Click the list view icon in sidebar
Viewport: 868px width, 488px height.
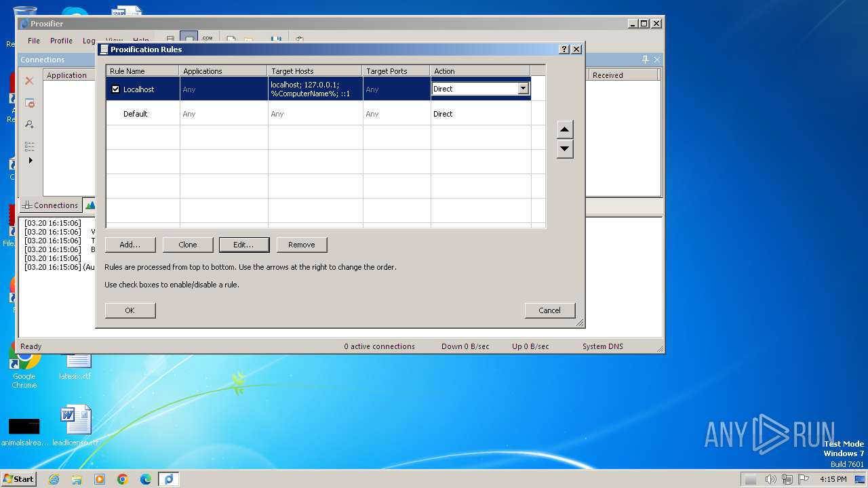point(29,146)
